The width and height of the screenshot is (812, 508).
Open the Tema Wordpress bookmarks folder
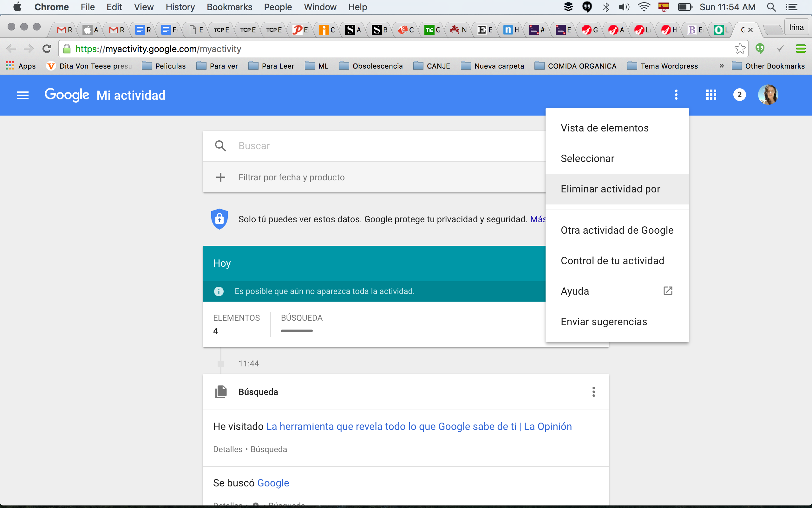click(662, 66)
